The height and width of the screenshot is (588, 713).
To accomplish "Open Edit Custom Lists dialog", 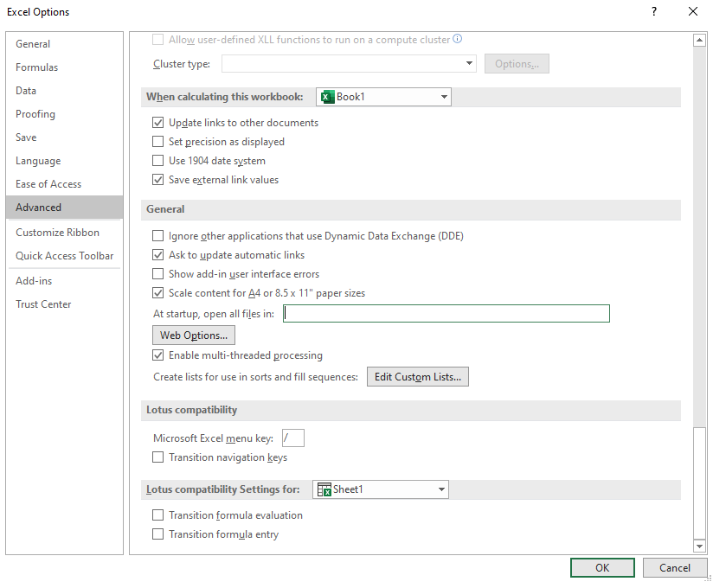I will pyautogui.click(x=417, y=377).
